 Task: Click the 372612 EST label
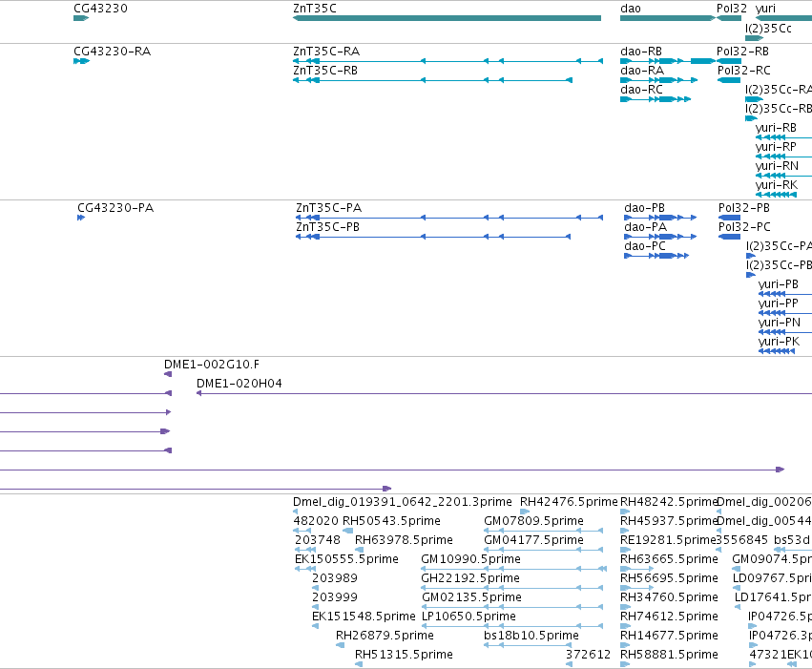click(x=589, y=655)
